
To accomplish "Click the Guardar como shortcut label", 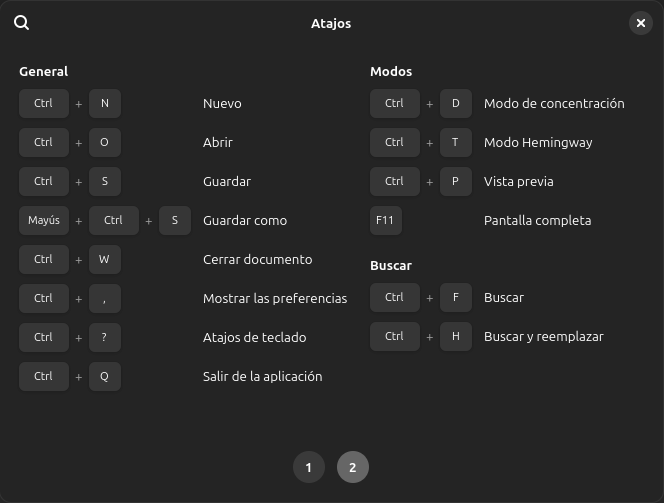I will coord(245,220).
